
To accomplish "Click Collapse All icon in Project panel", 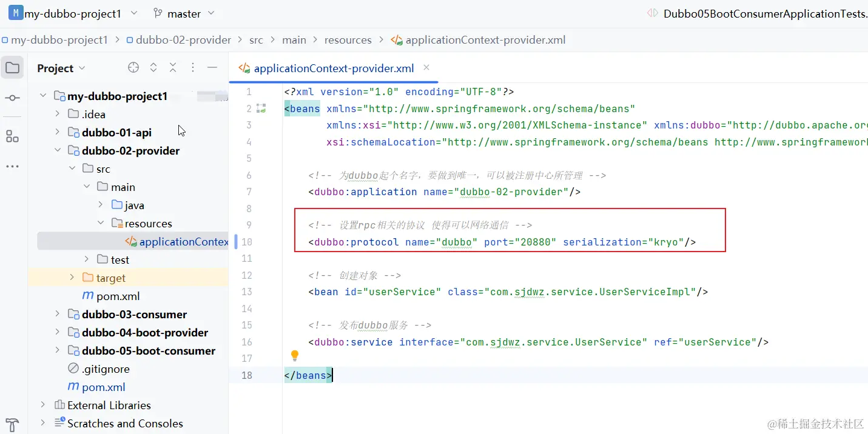I will 173,67.
